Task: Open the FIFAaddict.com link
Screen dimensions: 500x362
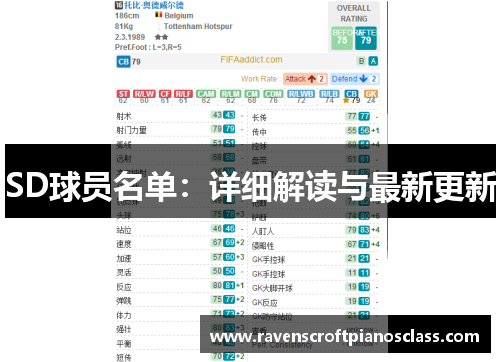Action: click(251, 60)
